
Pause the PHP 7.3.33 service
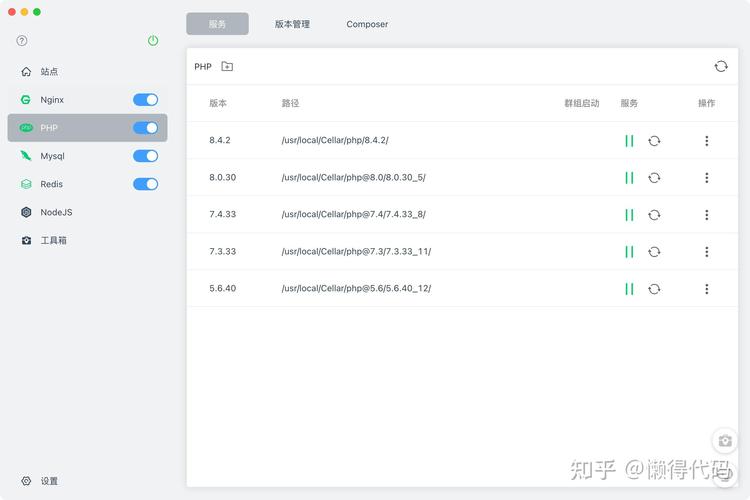(629, 252)
